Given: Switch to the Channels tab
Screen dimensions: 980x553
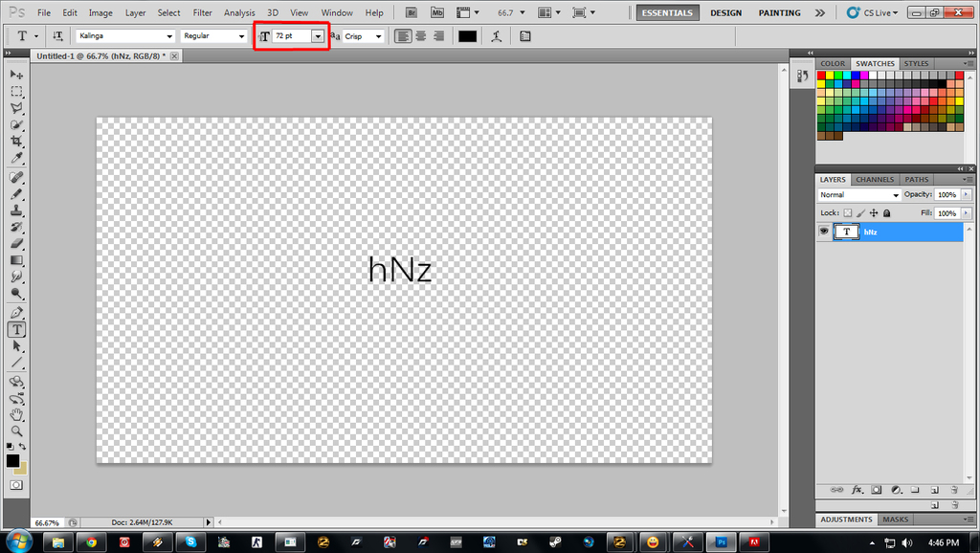Looking at the screenshot, I should coord(874,179).
